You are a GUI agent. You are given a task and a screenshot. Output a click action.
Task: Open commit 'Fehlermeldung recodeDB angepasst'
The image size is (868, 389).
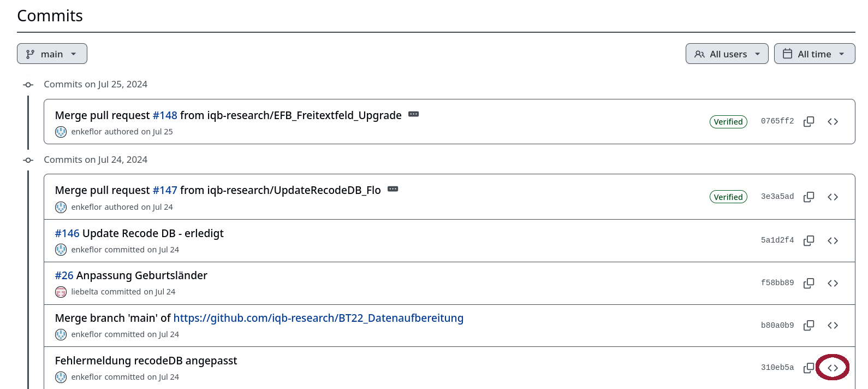tap(146, 361)
